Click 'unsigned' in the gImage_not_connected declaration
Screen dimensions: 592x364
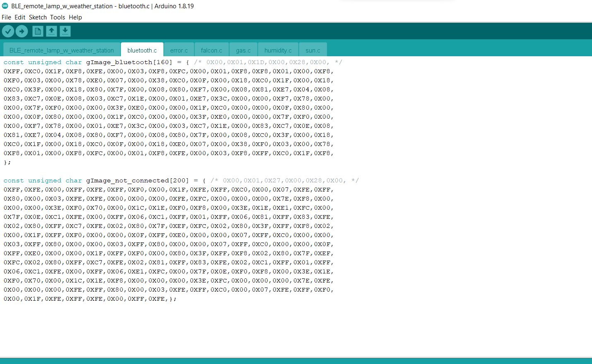coord(45,180)
